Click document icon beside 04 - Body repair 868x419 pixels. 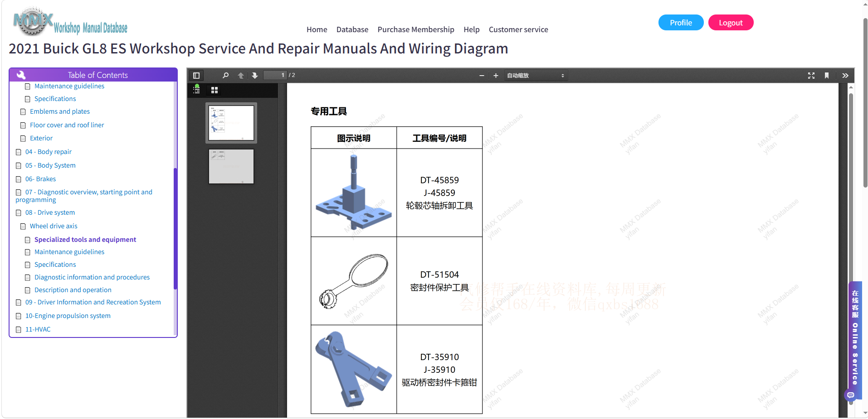click(19, 152)
